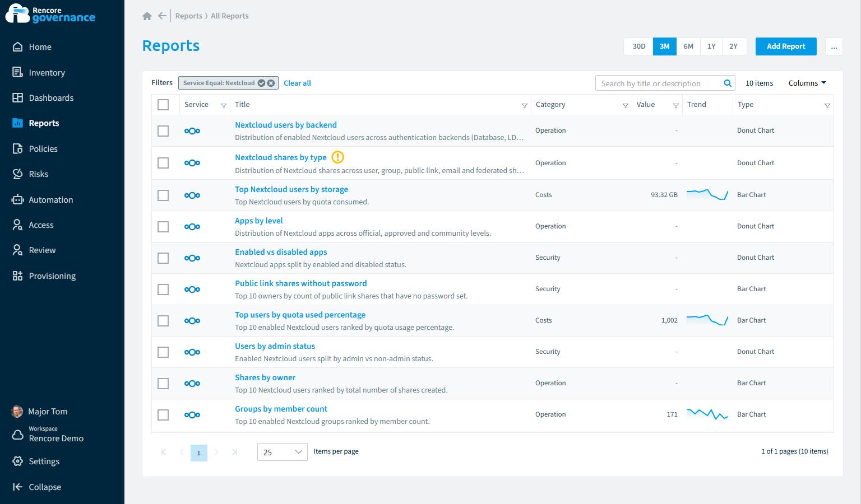The image size is (861, 504).
Task: Check the Nextcloud users by backend row
Action: (163, 131)
